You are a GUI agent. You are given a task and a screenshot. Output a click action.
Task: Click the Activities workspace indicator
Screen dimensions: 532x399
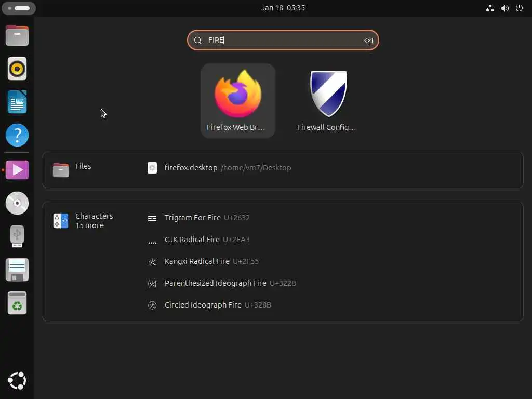coord(19,8)
